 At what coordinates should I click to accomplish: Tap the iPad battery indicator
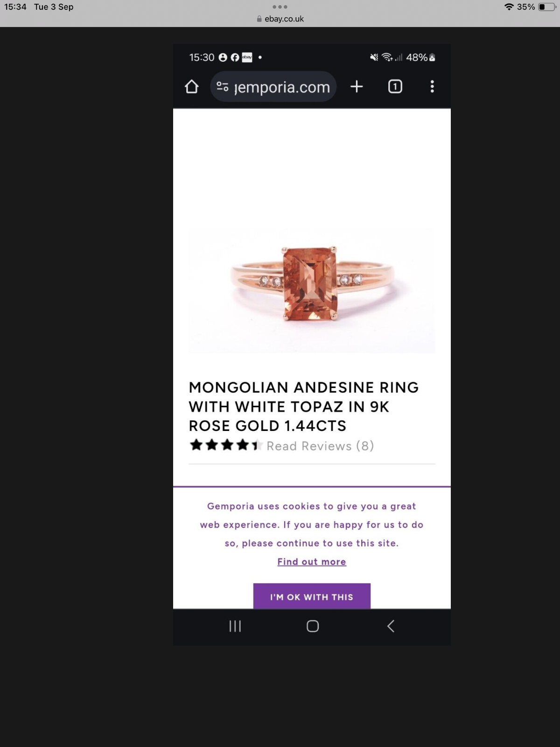pyautogui.click(x=547, y=7)
